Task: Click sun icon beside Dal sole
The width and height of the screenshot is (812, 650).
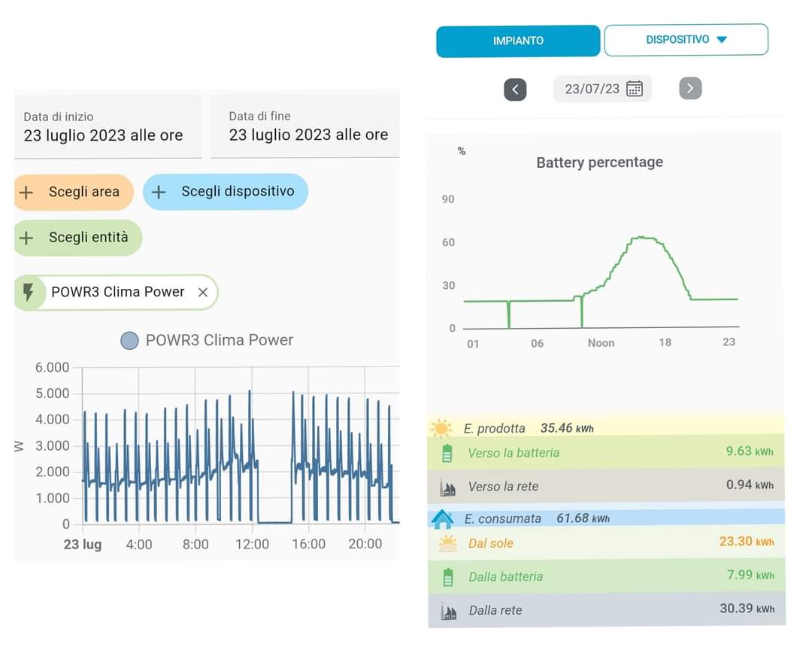Action: [x=448, y=543]
